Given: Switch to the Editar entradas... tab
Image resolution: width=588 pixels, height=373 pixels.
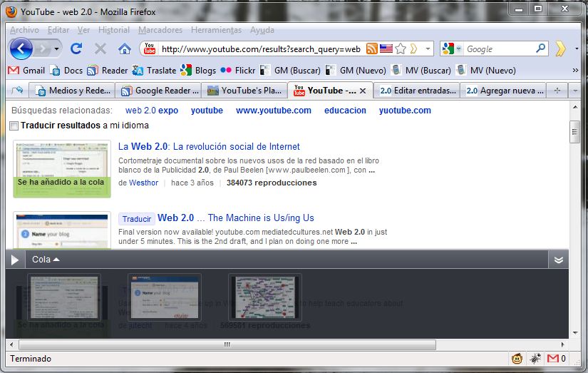Looking at the screenshot, I should tap(417, 91).
